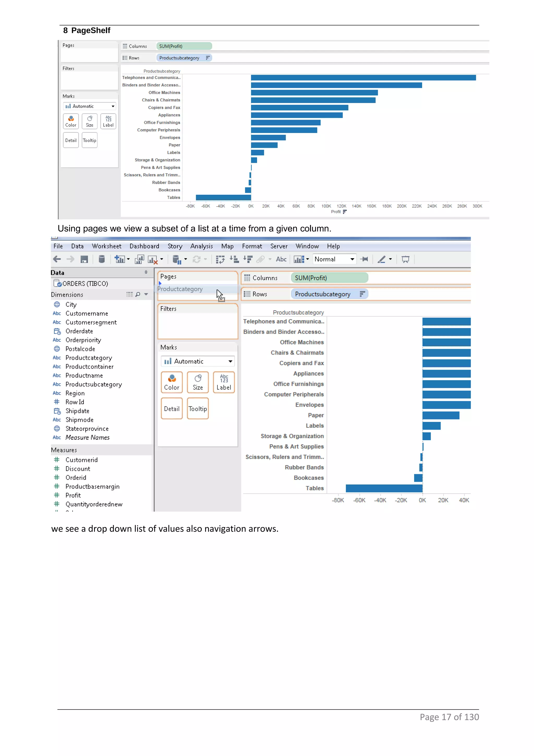
Task: Expand the Dimensions pane menu arrow
Action: 146,294
